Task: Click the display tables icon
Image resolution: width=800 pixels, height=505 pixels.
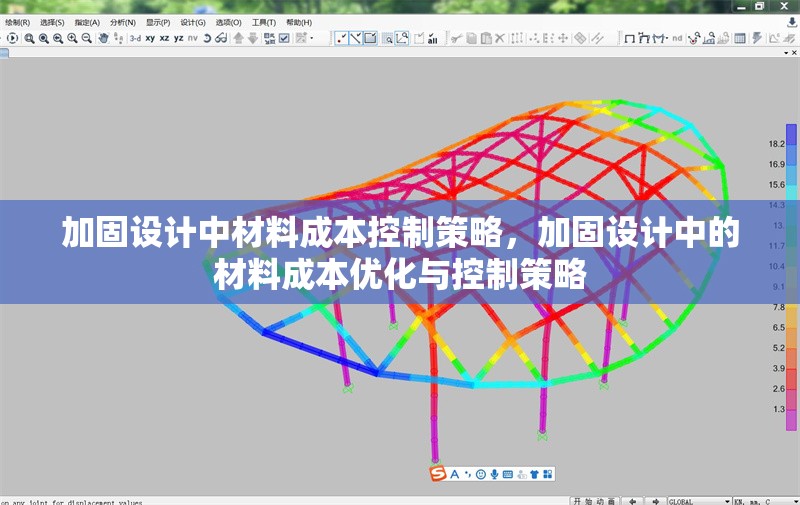Action: pos(739,38)
